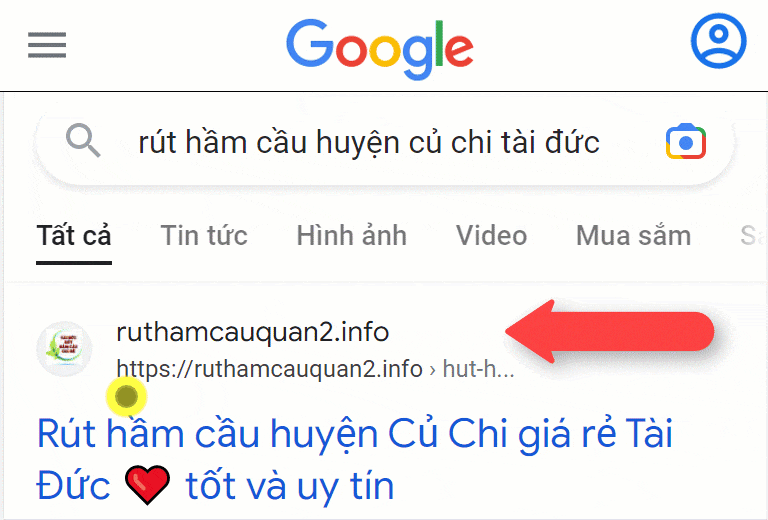The height and width of the screenshot is (520, 768).
Task: Click the Google logo
Action: [x=380, y=49]
